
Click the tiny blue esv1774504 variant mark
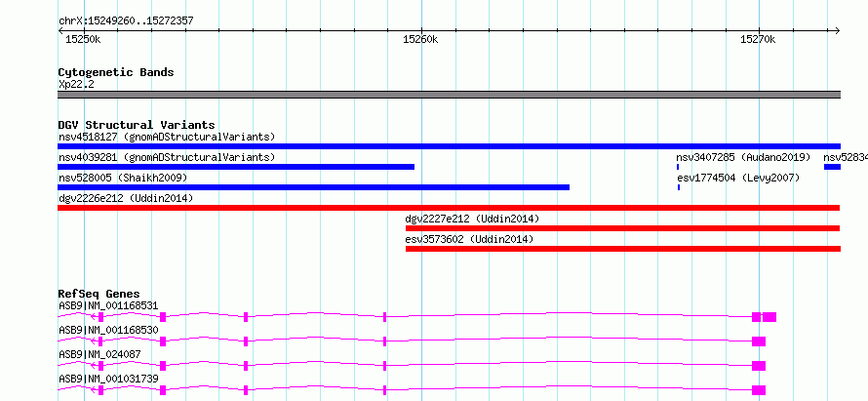(679, 187)
